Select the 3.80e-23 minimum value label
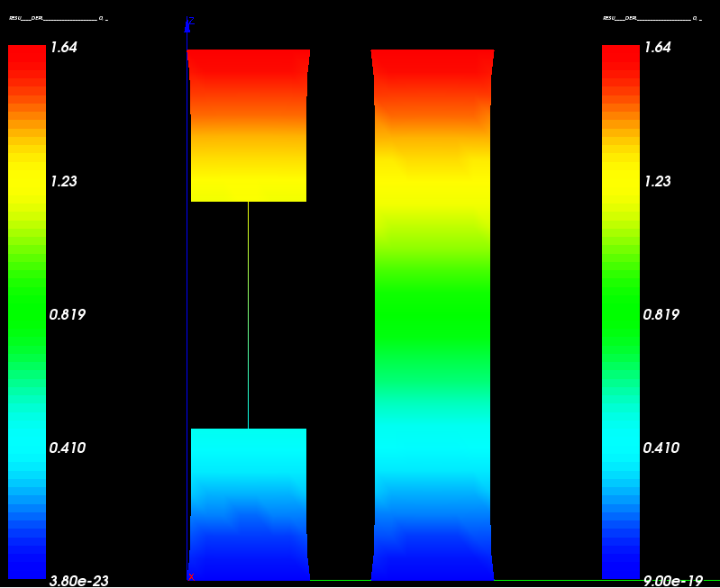 [78, 581]
